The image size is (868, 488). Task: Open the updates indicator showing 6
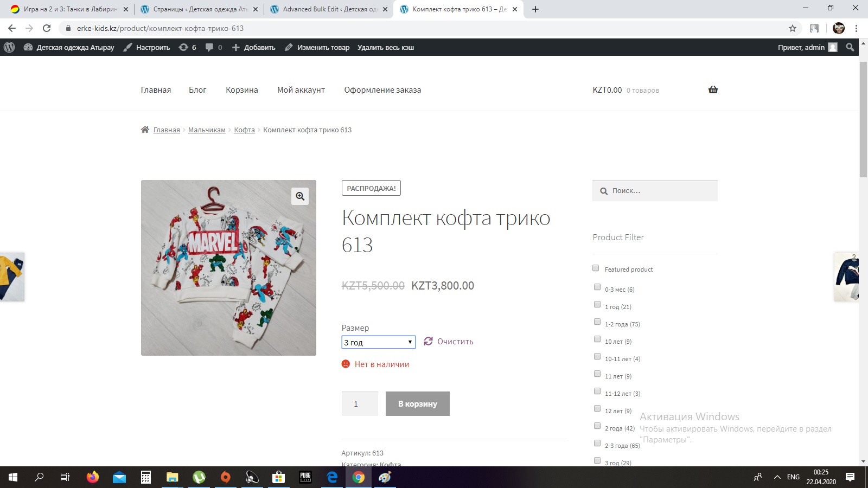pyautogui.click(x=188, y=47)
